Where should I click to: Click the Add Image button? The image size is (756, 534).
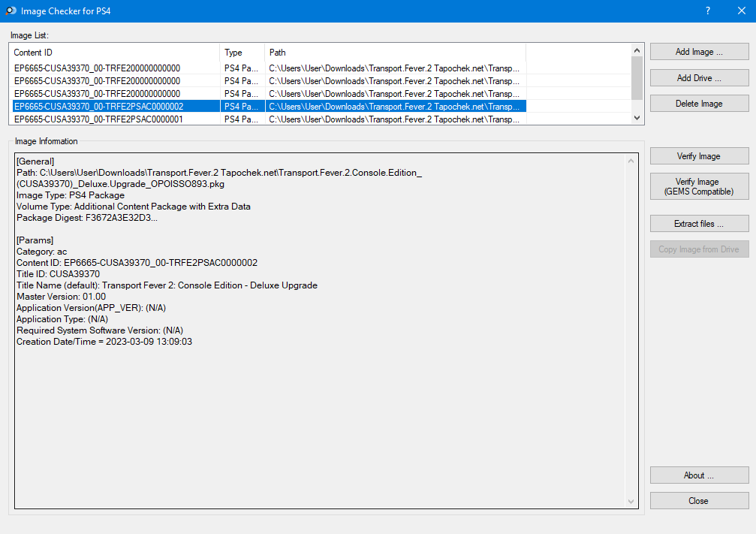point(699,52)
